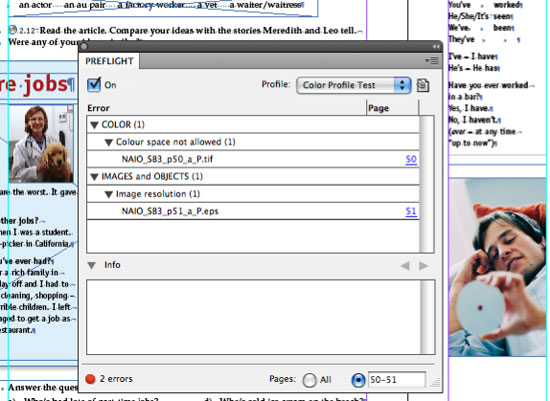Screen dimensions: 550x401
Task: Click the 2.12 audio track icon
Action: (x=13, y=30)
